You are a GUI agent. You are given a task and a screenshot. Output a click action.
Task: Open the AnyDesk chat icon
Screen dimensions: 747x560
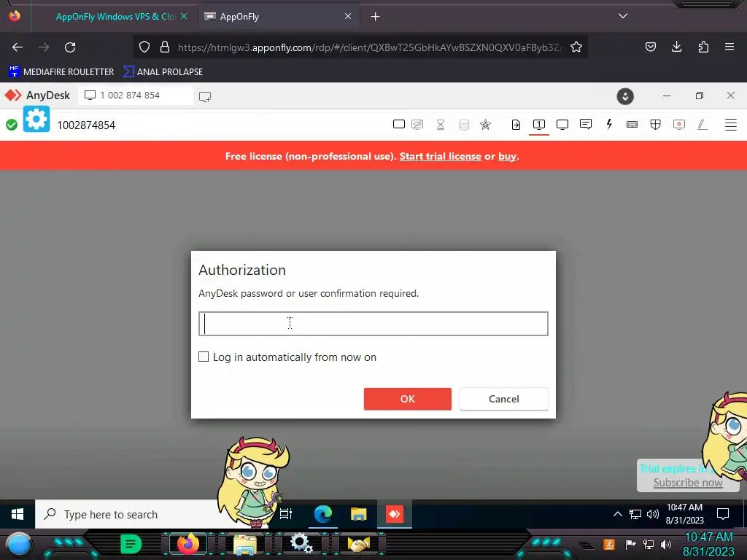click(586, 124)
